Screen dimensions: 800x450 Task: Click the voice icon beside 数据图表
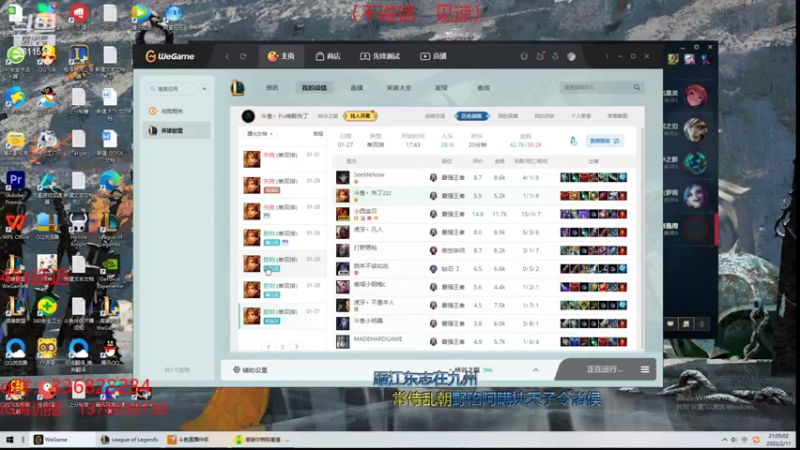pyautogui.click(x=573, y=141)
